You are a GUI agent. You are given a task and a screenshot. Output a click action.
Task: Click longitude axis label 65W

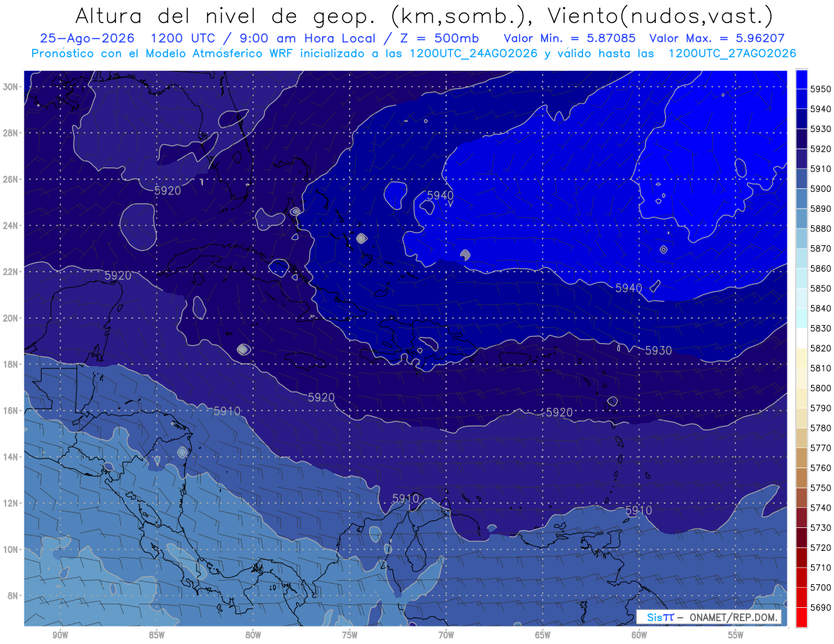543,636
